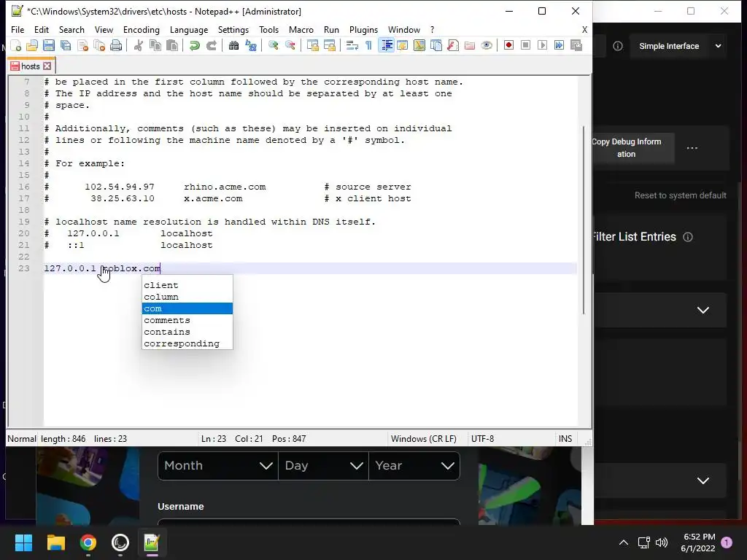The height and width of the screenshot is (560, 747).
Task: Click the Paste clipboard icon
Action: pos(172,46)
